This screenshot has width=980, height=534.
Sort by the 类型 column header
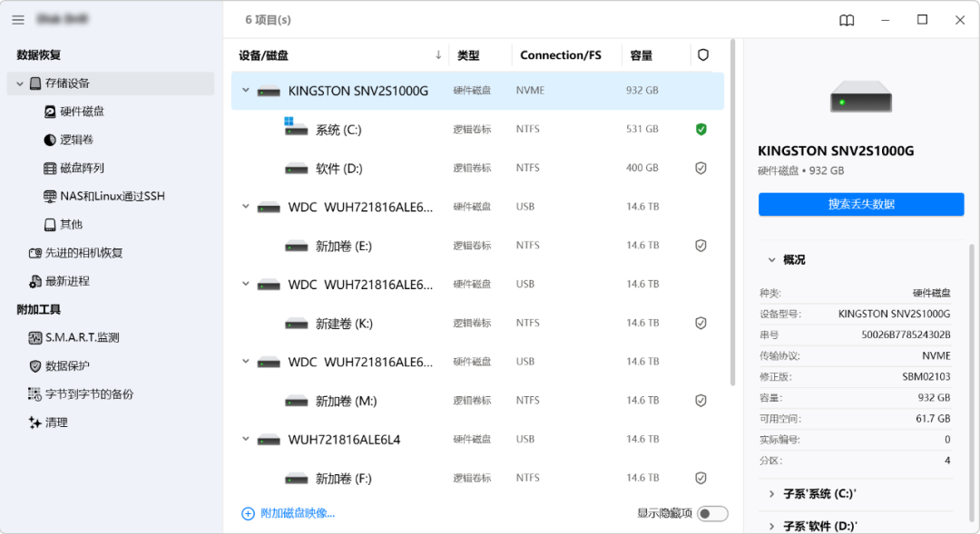(468, 55)
